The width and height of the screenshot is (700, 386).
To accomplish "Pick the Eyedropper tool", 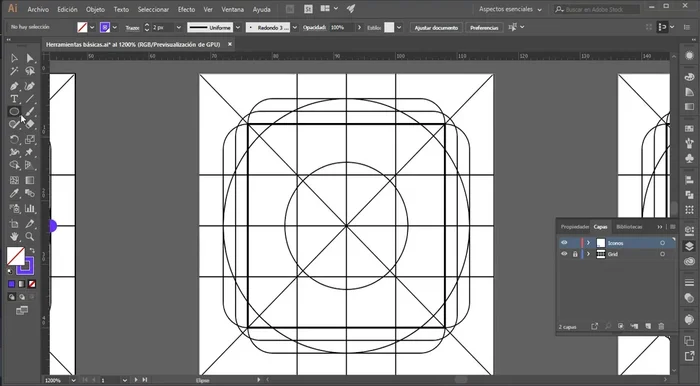I will click(14, 193).
